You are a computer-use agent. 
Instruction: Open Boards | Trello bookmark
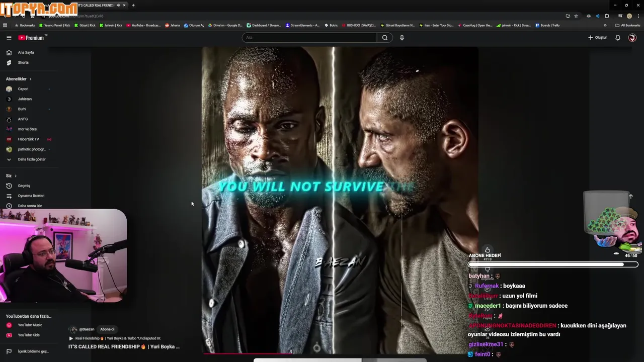tap(547, 25)
